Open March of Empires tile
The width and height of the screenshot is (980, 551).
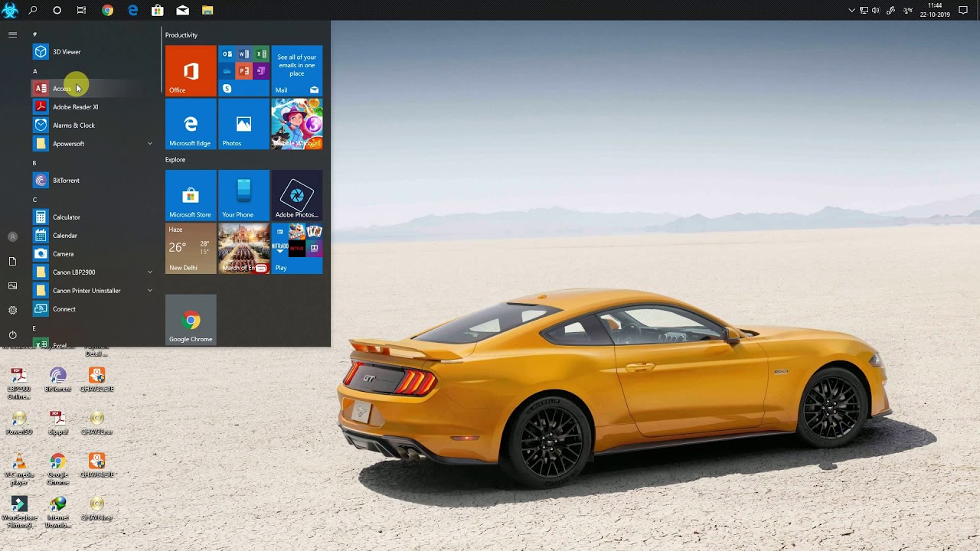243,248
